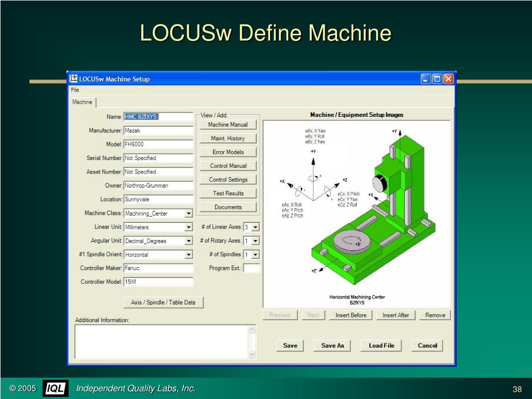Click the Serial Number field
532x399 pixels.
point(158,158)
